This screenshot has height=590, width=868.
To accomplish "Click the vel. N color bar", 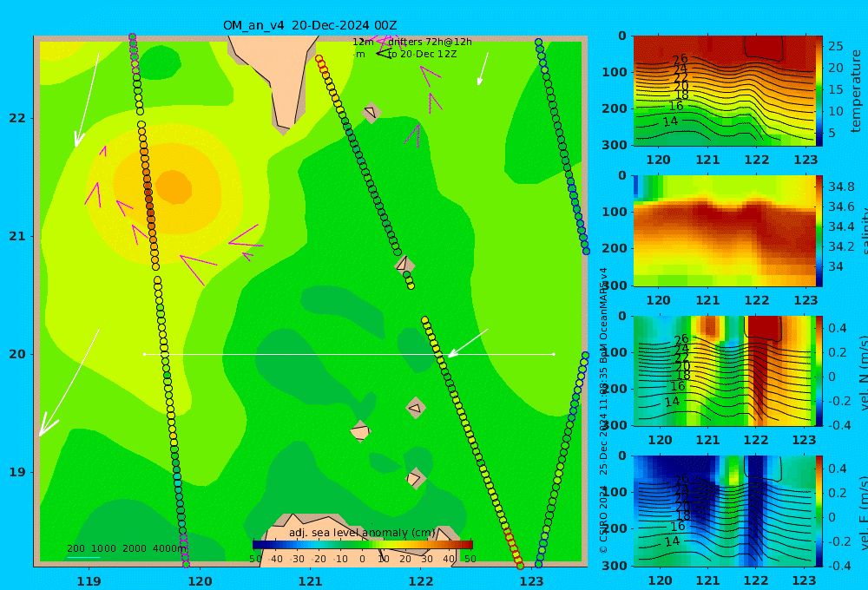I will click(819, 370).
